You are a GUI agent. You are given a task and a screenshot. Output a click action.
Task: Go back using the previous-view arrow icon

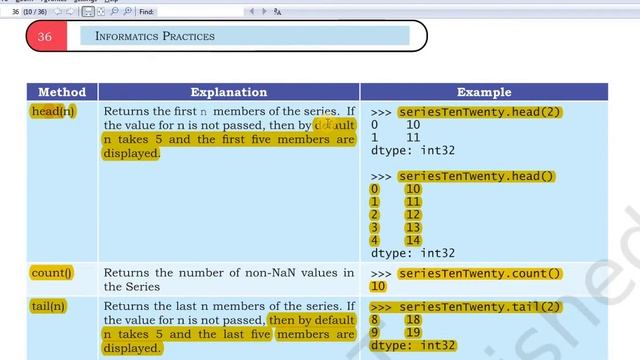(59, 12)
